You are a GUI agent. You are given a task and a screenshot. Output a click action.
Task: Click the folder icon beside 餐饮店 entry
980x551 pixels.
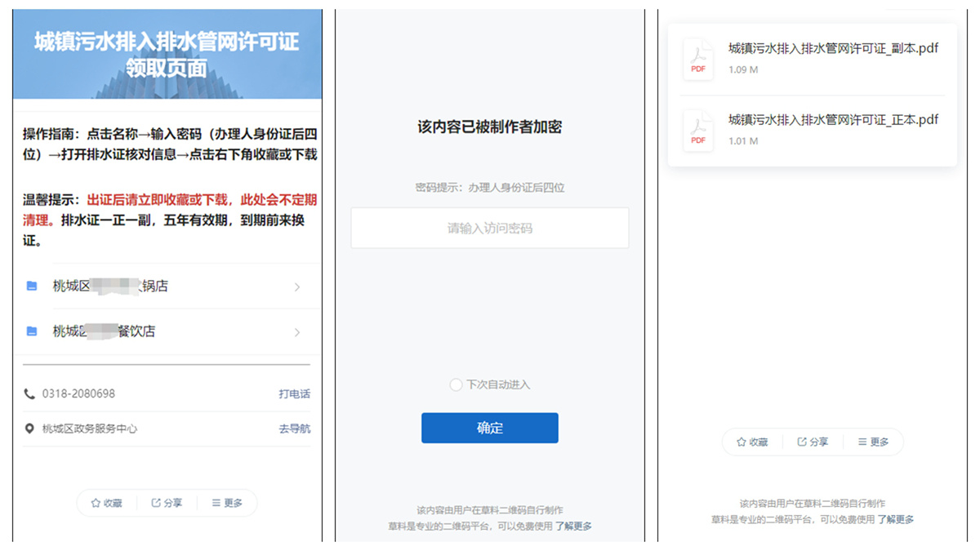coord(32,331)
